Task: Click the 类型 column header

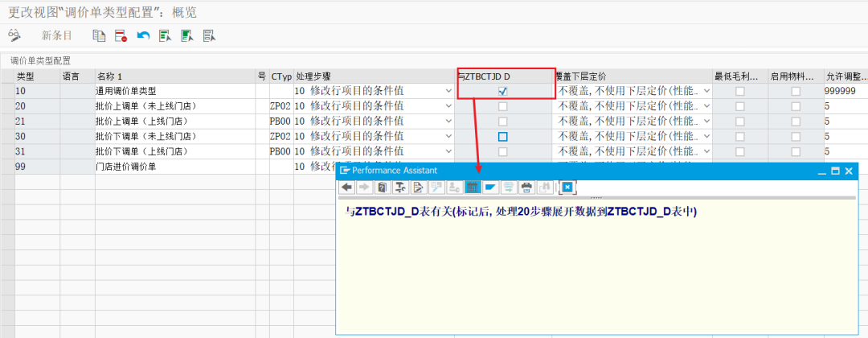Action: coord(37,76)
